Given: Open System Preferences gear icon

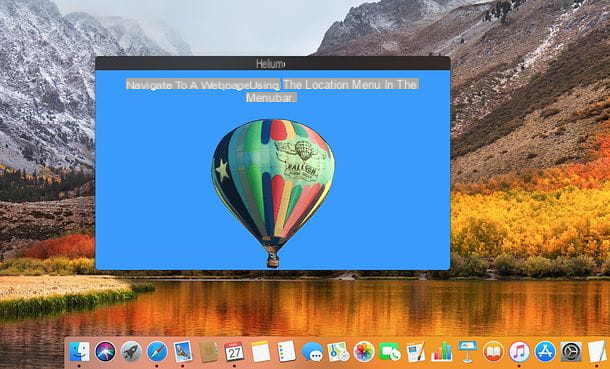Looking at the screenshot, I should [571, 351].
